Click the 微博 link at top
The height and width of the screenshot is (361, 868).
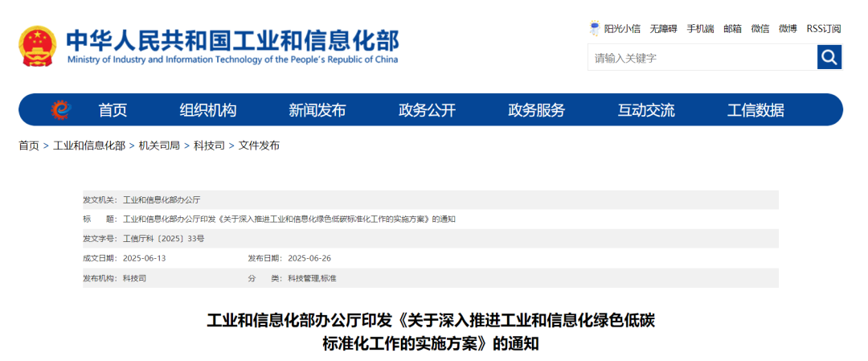[x=788, y=29]
